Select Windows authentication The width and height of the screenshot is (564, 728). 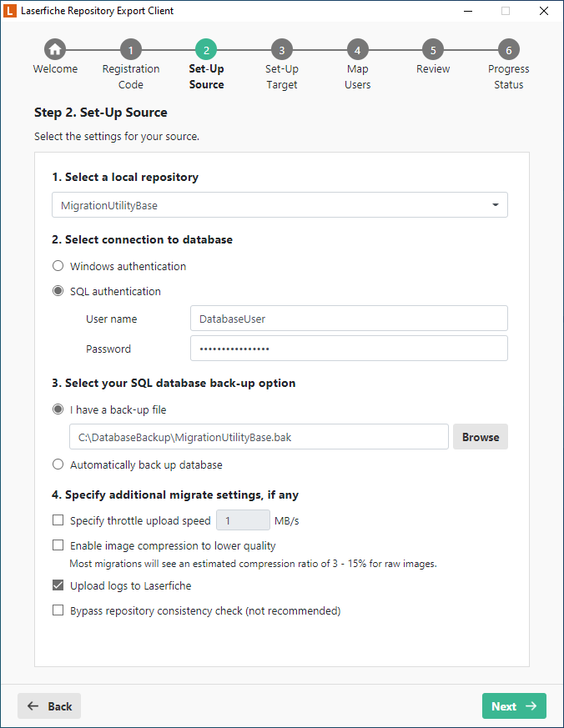point(58,265)
